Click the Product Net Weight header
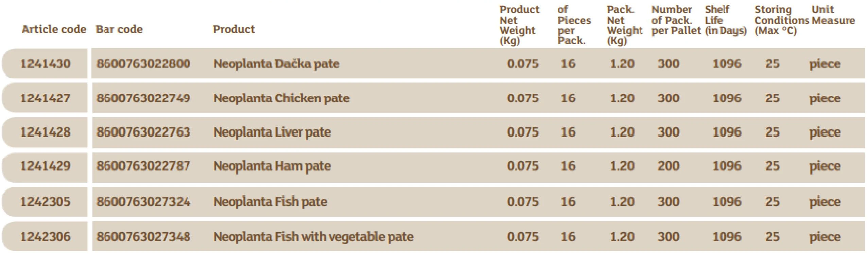Screen dimensions: 868x254 pyautogui.click(x=519, y=25)
